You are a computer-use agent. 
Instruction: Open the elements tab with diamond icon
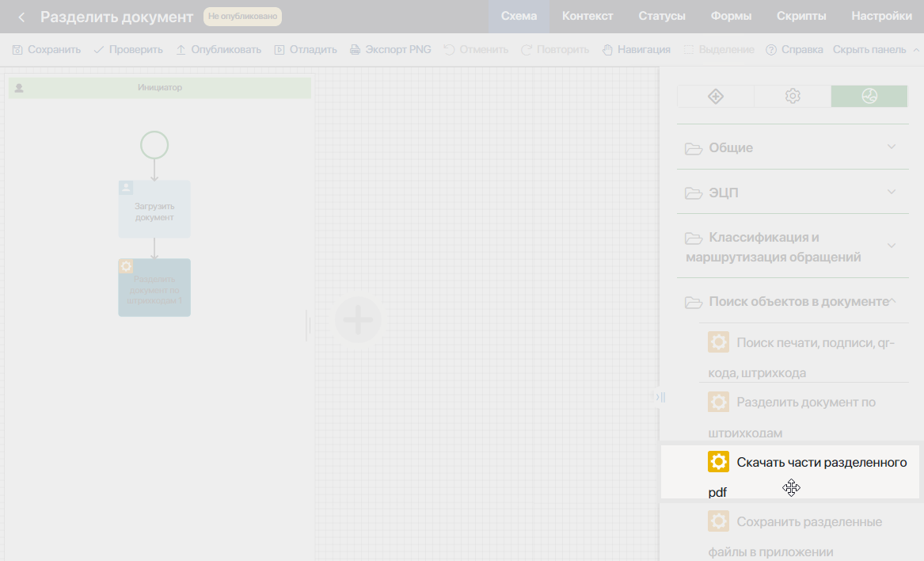(716, 96)
